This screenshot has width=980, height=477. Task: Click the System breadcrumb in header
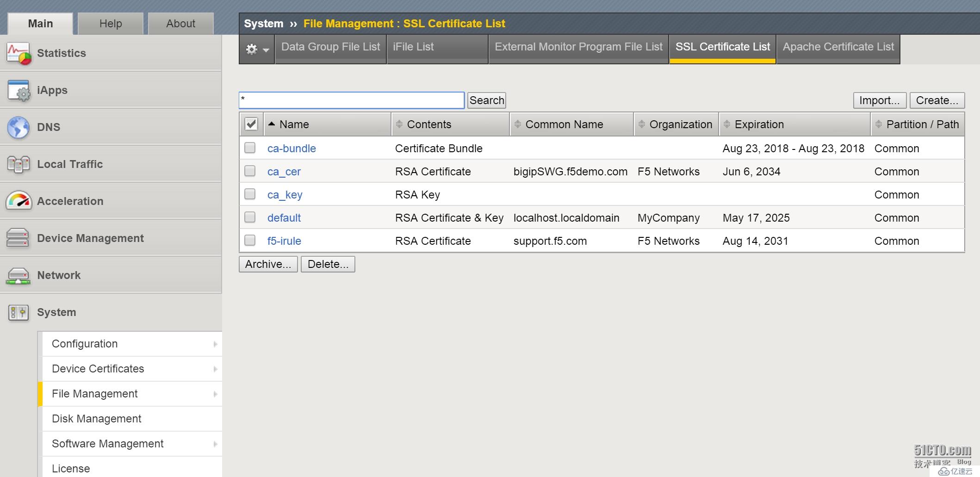click(264, 24)
